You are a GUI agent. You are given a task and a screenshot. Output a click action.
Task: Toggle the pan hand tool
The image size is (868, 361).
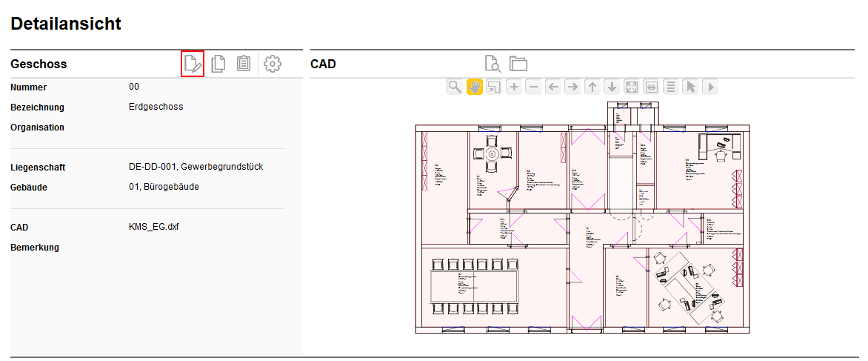(475, 87)
